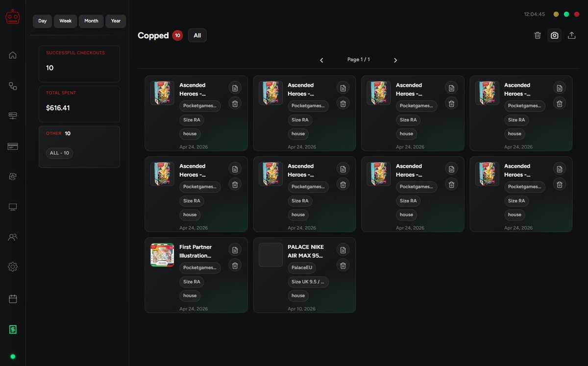
Task: Click the Successful Checkouts stat card
Action: pos(79,64)
